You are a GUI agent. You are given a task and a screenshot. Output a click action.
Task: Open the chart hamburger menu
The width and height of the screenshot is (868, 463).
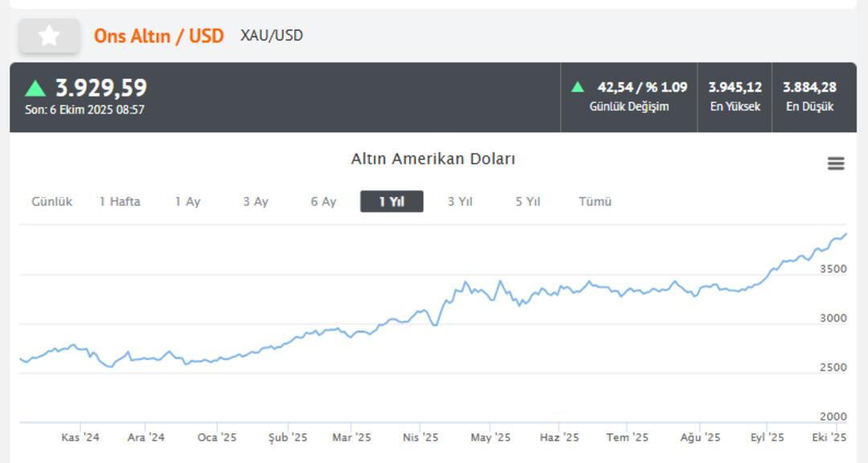tap(836, 164)
